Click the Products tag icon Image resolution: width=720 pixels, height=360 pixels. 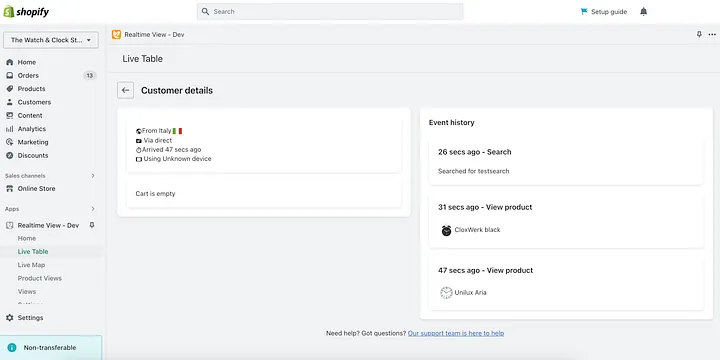pyautogui.click(x=10, y=89)
